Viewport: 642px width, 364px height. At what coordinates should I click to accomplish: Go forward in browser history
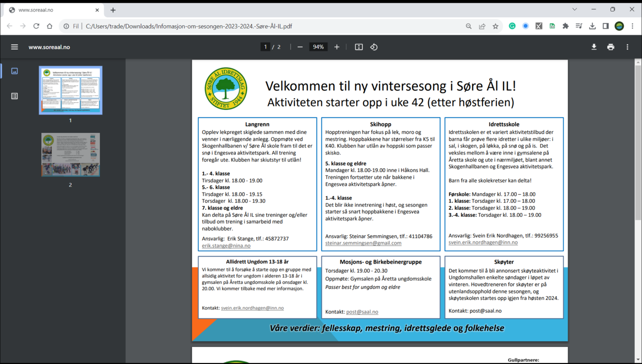click(x=23, y=26)
